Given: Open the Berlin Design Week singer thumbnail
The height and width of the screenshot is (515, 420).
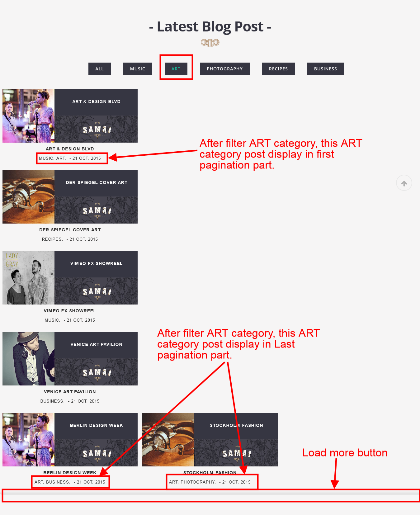Looking at the screenshot, I should click(x=28, y=440).
